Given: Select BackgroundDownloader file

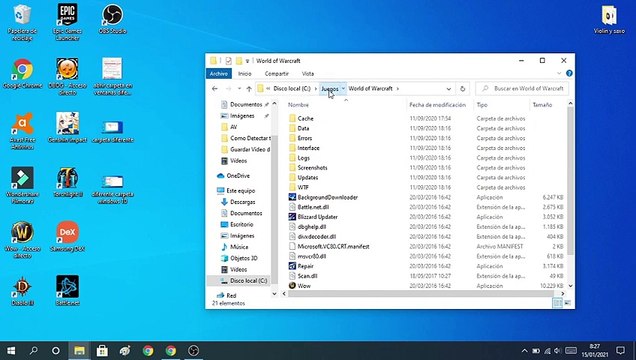Looking at the screenshot, I should [327, 197].
